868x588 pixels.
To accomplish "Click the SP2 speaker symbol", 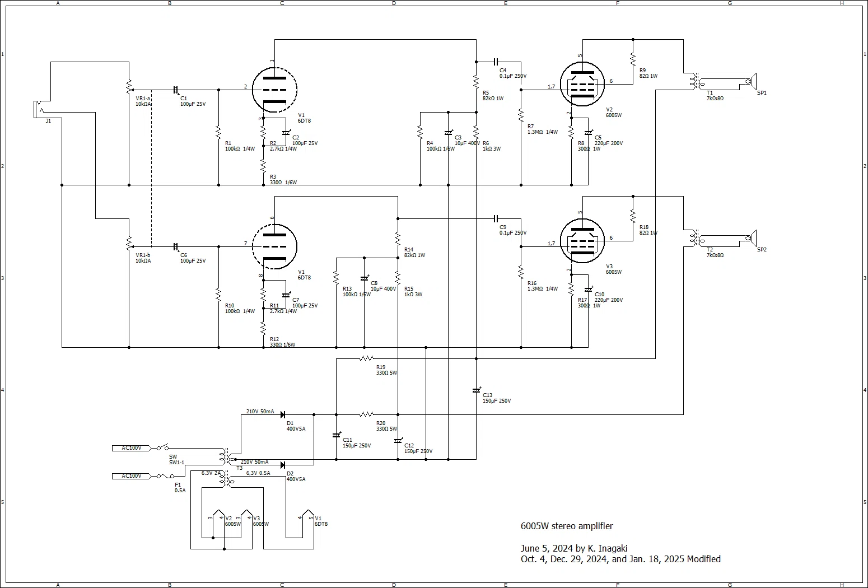I will click(750, 239).
